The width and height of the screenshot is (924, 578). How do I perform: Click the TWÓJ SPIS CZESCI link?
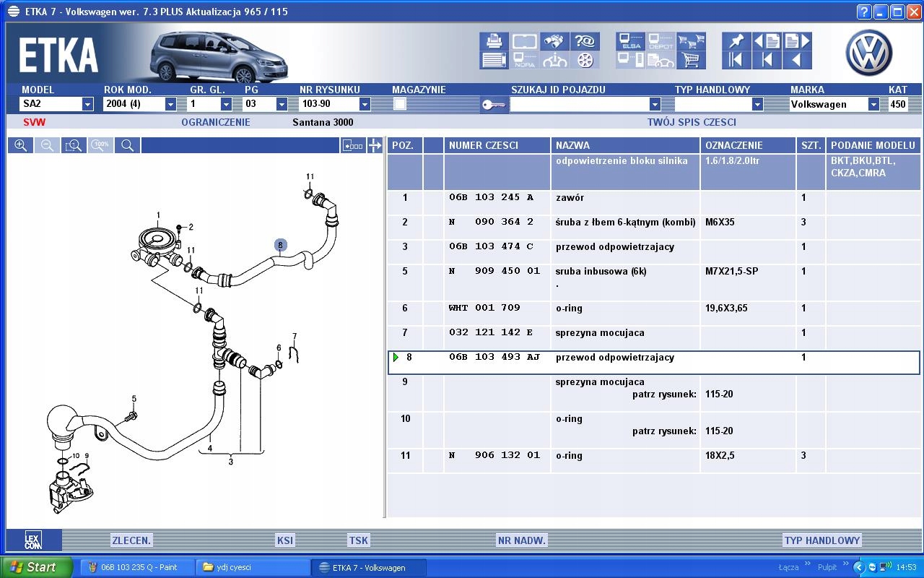[x=692, y=122]
